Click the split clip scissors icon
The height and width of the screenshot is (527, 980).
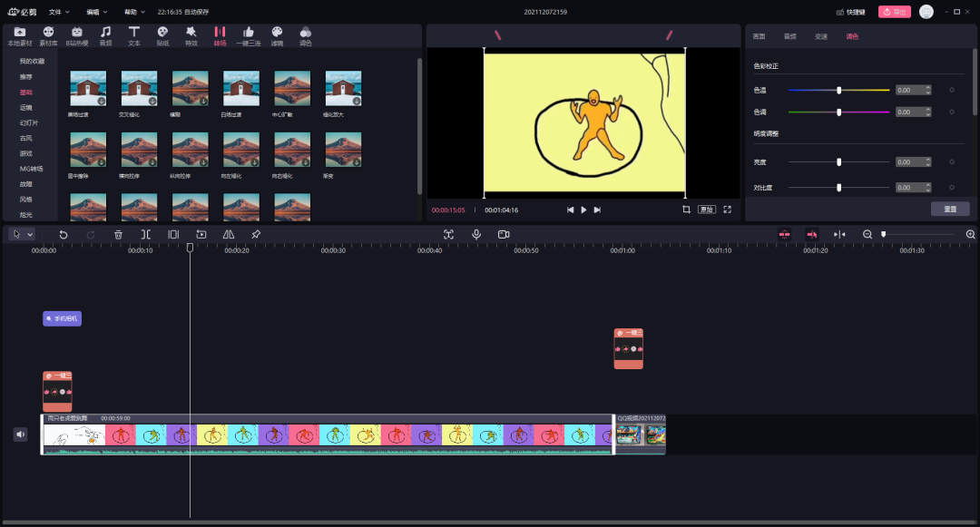point(145,234)
